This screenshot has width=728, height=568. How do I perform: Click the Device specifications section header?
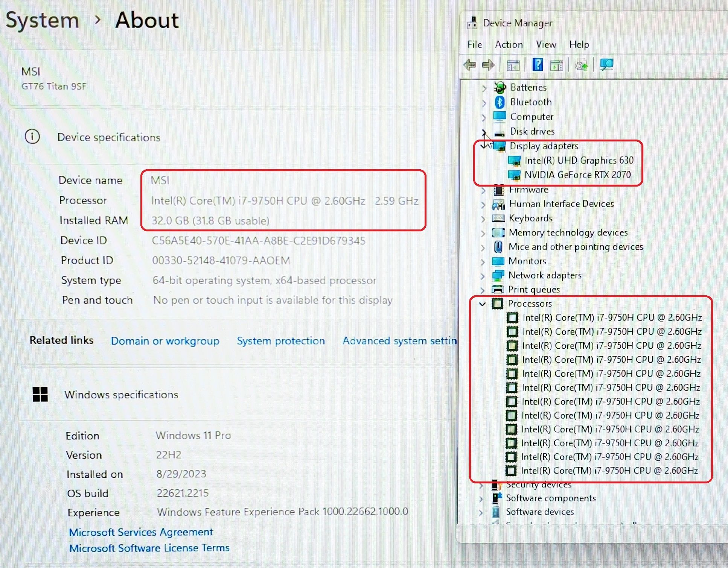[109, 137]
